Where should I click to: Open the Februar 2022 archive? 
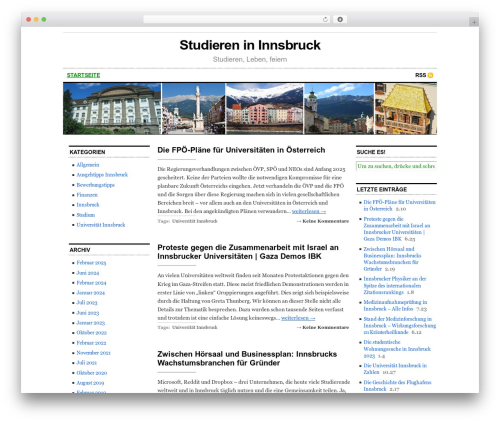pyautogui.click(x=91, y=343)
